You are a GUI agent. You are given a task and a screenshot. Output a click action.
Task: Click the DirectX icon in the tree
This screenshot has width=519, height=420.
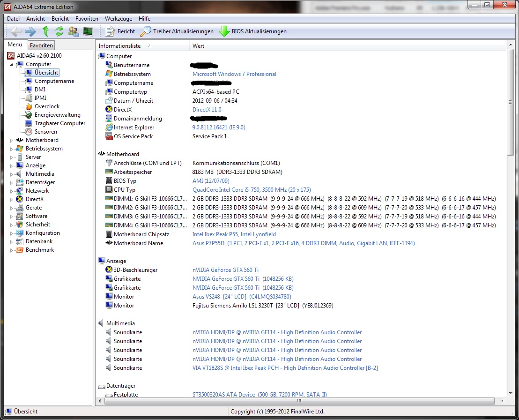(20, 199)
